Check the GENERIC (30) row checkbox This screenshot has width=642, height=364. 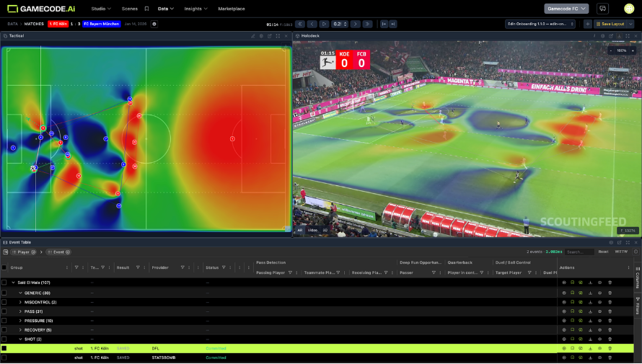point(4,293)
